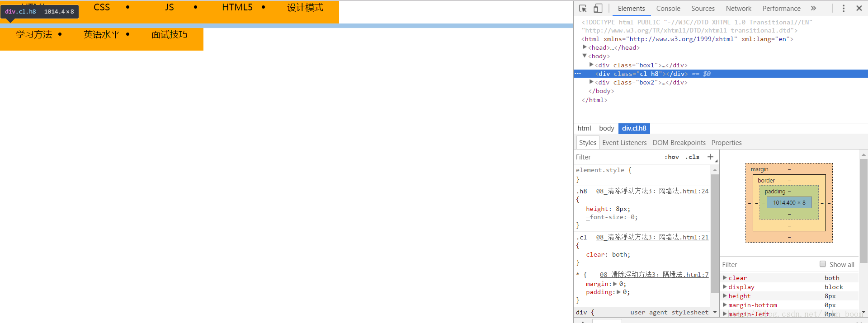868x323 pixels.
Task: Toggle the device toolbar icon
Action: [598, 8]
